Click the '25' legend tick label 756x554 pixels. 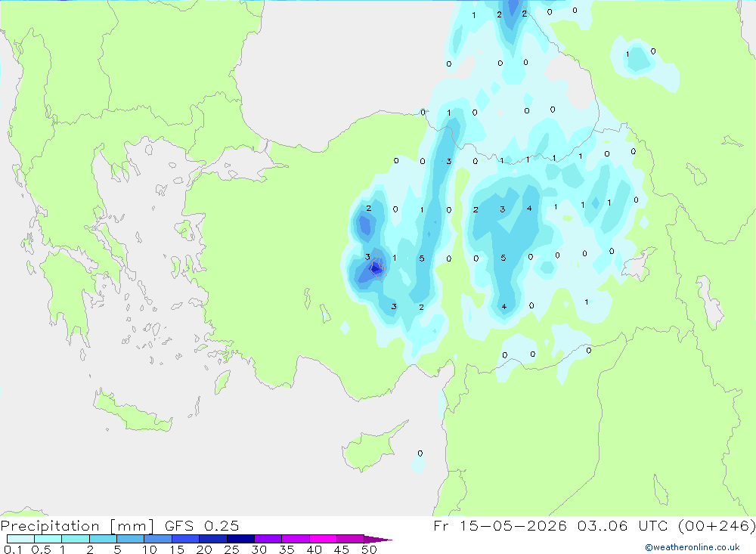pos(232,549)
